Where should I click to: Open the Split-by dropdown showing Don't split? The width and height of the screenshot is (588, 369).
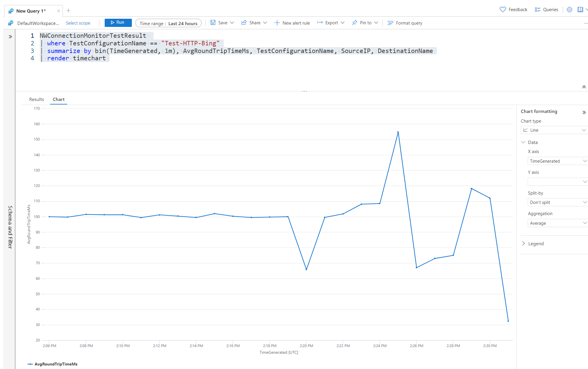(557, 202)
